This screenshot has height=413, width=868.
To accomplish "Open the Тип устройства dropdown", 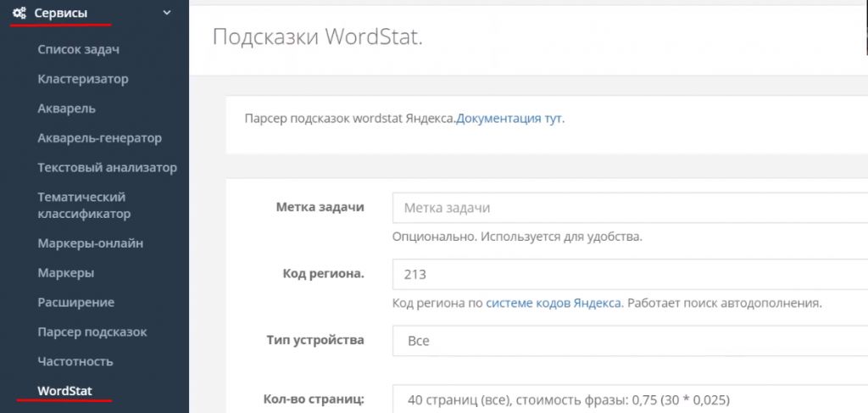I will coord(630,340).
